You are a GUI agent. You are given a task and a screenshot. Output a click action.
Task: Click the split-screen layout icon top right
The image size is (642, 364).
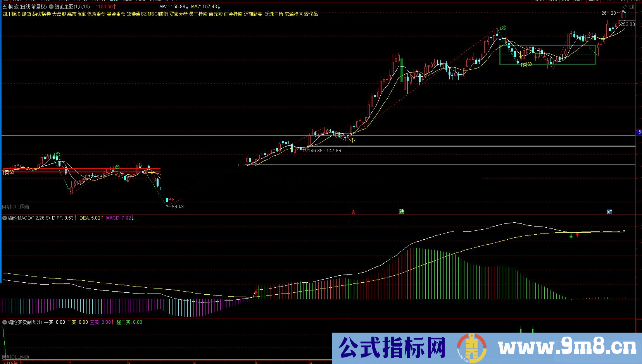click(633, 7)
